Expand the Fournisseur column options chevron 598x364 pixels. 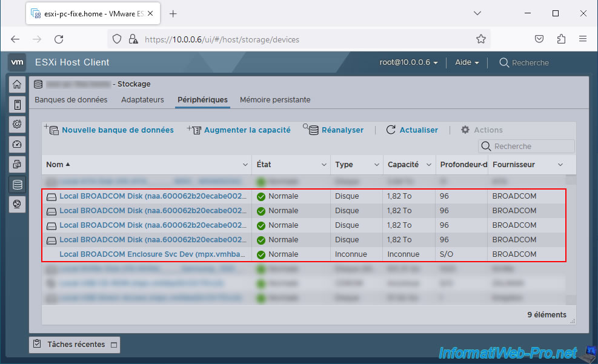(560, 165)
